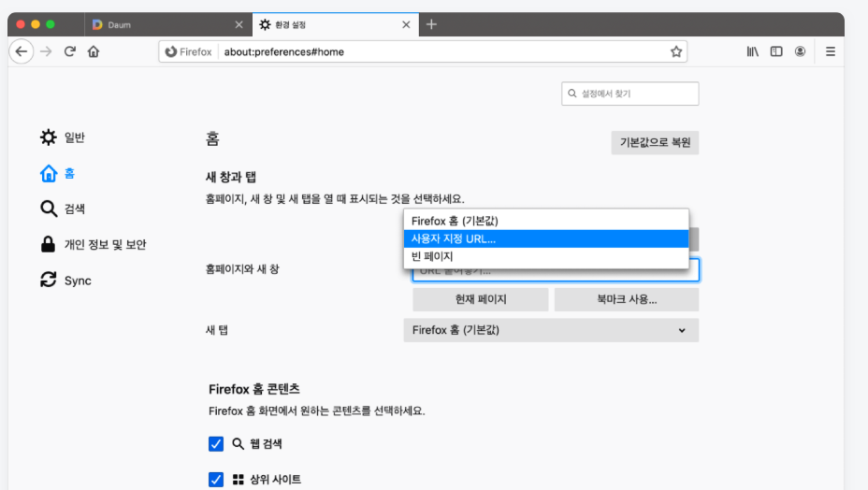Open the 홈 settings category
Screen dimensions: 868x490
coord(57,173)
